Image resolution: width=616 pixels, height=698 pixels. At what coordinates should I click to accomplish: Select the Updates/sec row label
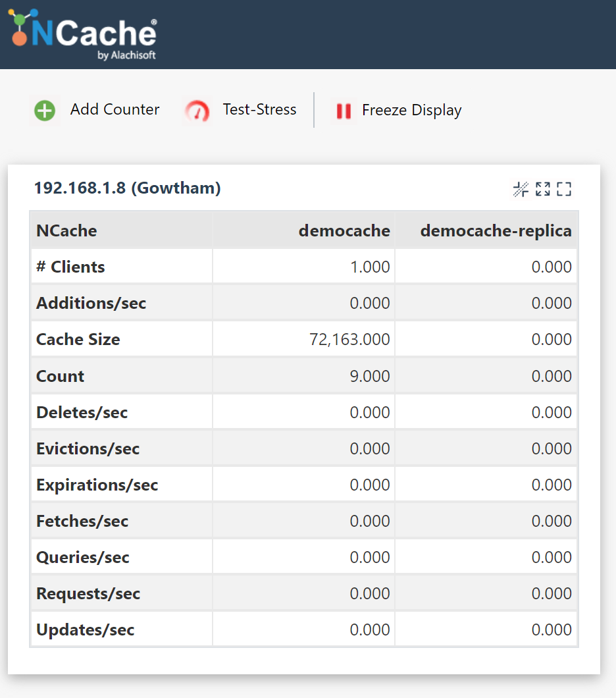86,630
